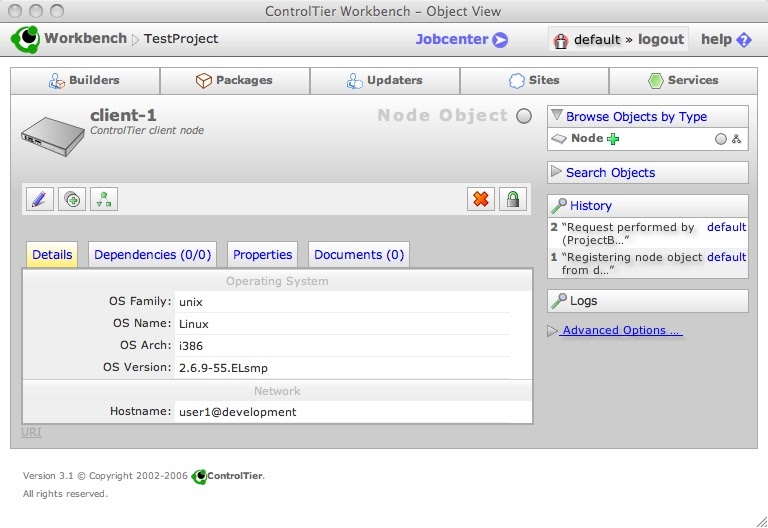
Task: Switch to the Dependencies (0/0) tab
Action: point(152,255)
